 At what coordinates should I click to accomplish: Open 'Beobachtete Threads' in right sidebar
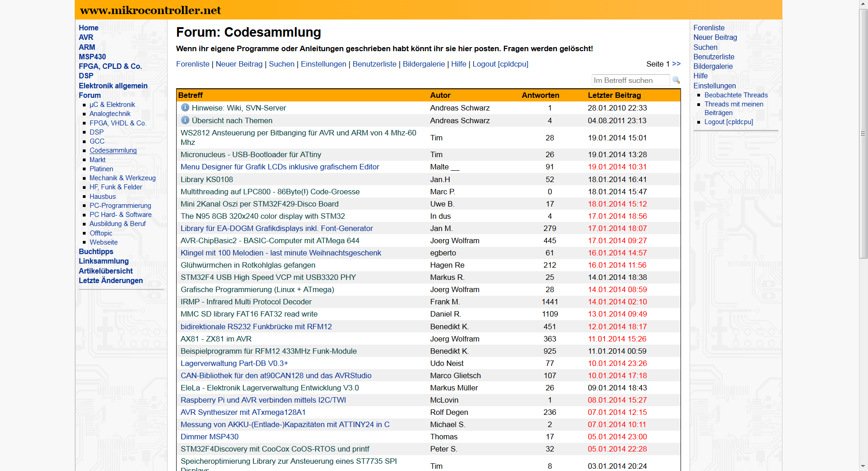[736, 95]
